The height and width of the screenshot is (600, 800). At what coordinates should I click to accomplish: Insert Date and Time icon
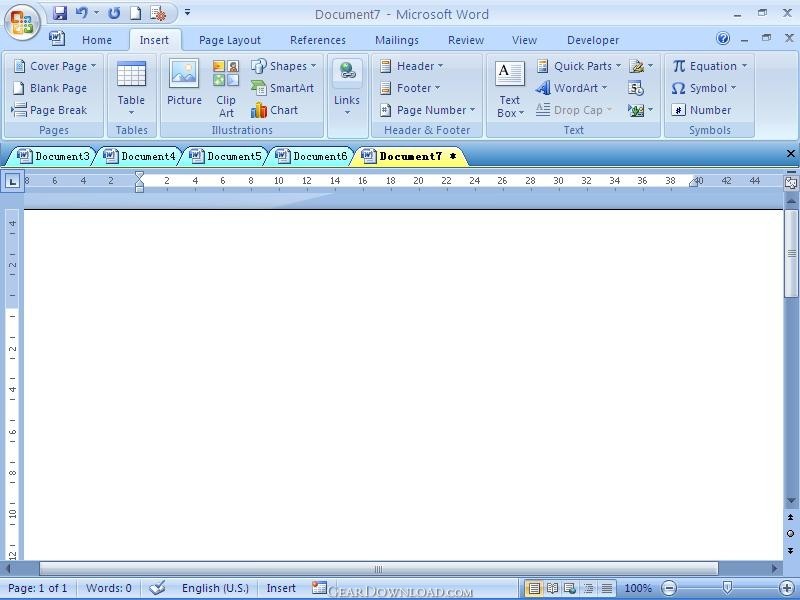[636, 88]
